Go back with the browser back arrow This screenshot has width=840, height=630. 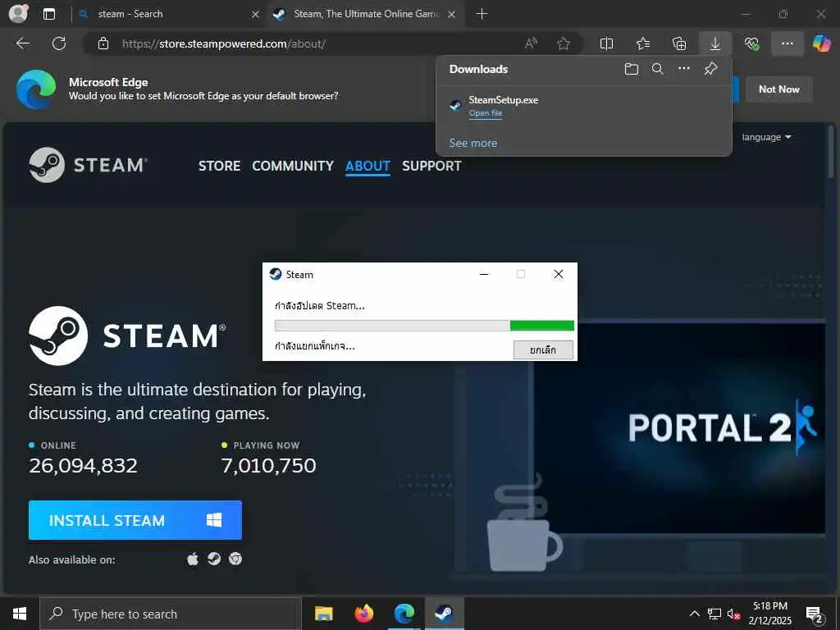click(22, 43)
